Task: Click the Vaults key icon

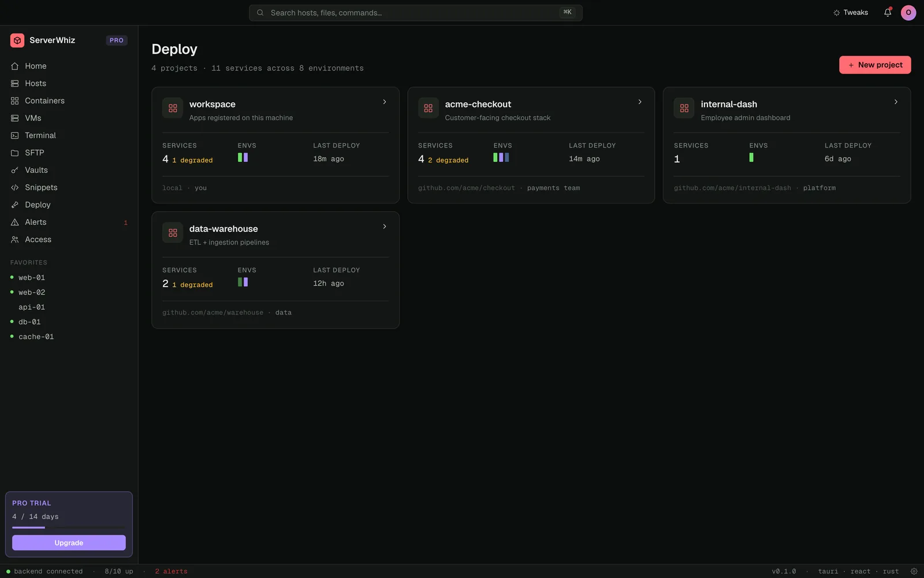Action: click(x=15, y=171)
